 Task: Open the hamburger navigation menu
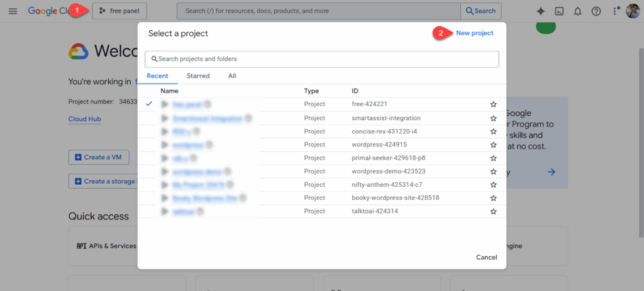[x=13, y=11]
